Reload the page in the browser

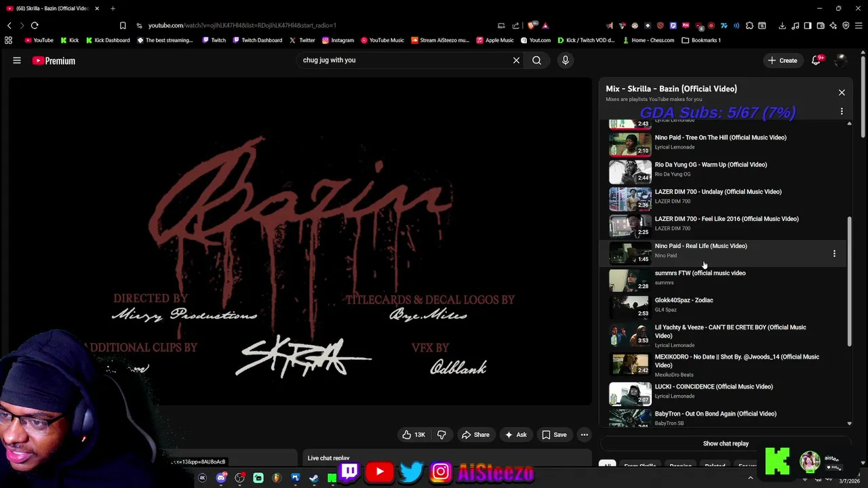[x=35, y=25]
